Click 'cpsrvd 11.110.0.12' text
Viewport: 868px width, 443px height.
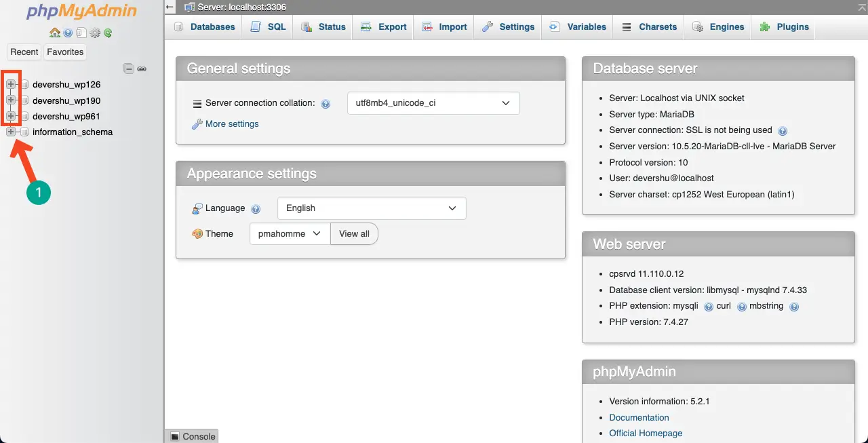pyautogui.click(x=646, y=274)
